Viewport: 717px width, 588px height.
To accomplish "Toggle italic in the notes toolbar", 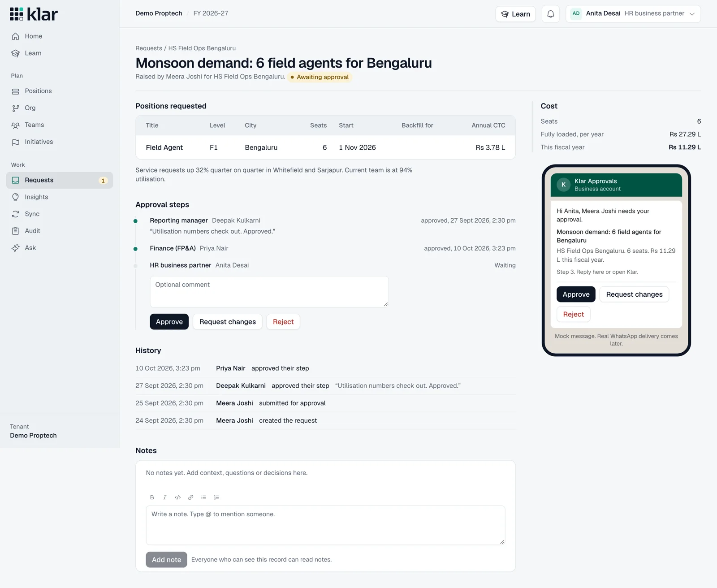I will (x=165, y=497).
